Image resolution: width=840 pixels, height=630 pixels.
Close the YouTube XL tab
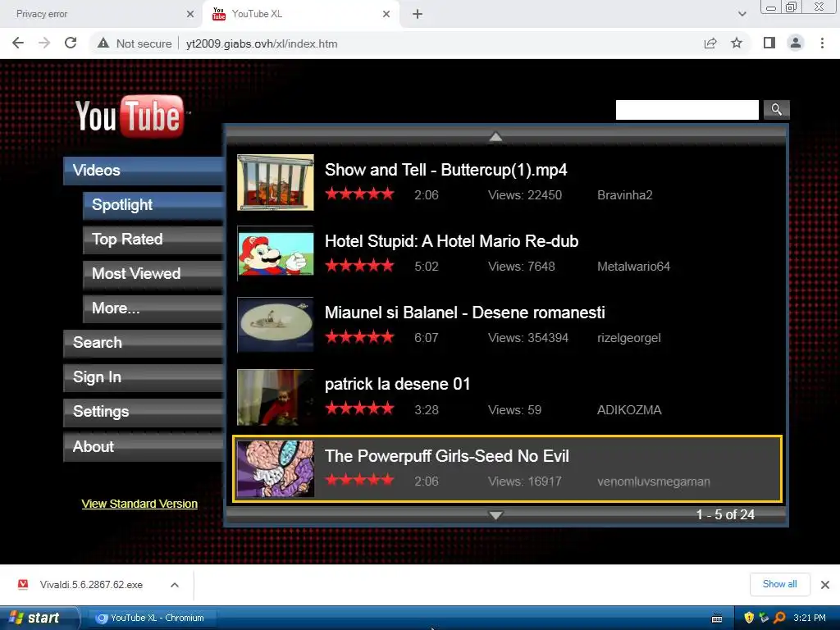(x=386, y=14)
